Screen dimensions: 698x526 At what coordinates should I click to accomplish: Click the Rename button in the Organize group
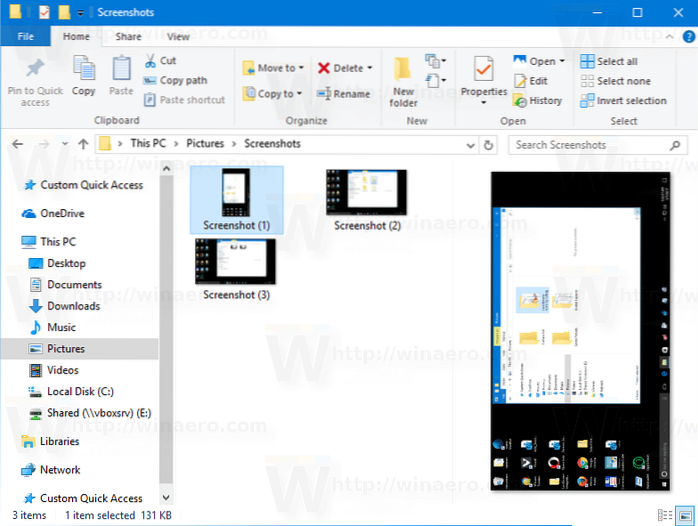[344, 94]
